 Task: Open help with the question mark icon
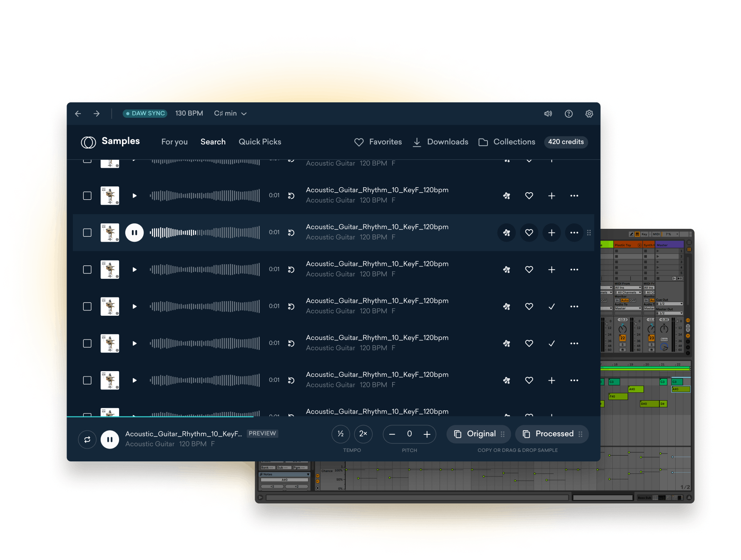tap(569, 114)
